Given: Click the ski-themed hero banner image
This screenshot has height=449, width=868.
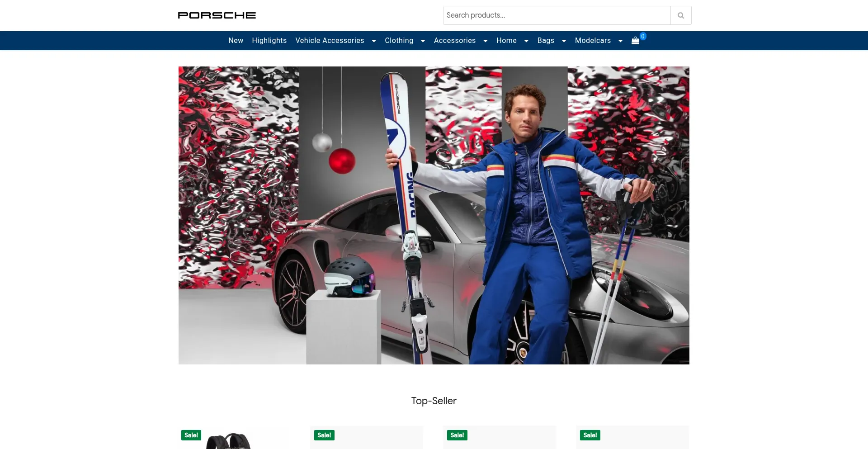Looking at the screenshot, I should pyautogui.click(x=434, y=215).
